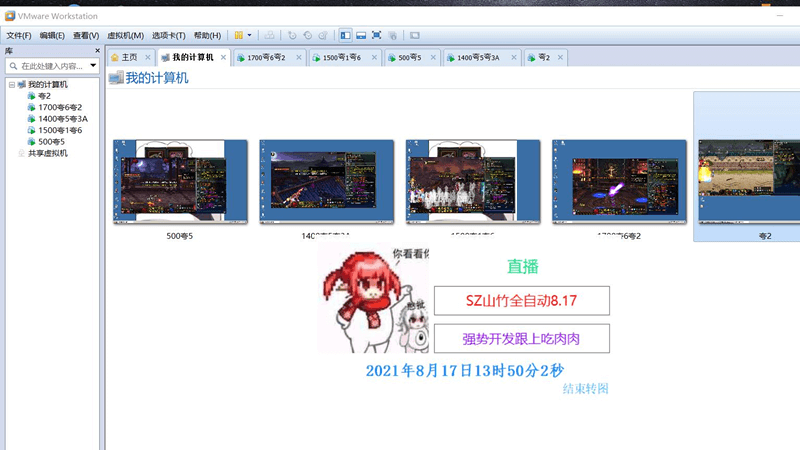Select 1500夸1夸6 VM in library tree
The width and height of the screenshot is (800, 450).
pyautogui.click(x=60, y=130)
